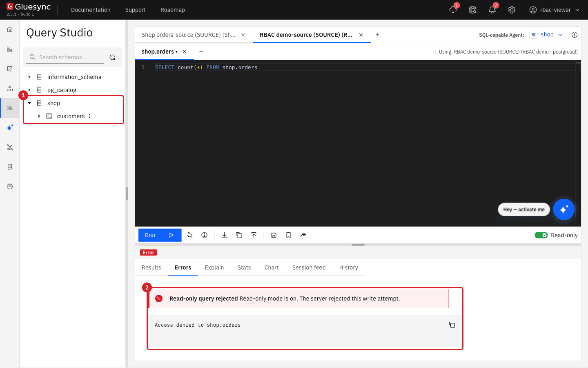This screenshot has width=588, height=368.
Task: Run the SQL query
Action: [160, 235]
